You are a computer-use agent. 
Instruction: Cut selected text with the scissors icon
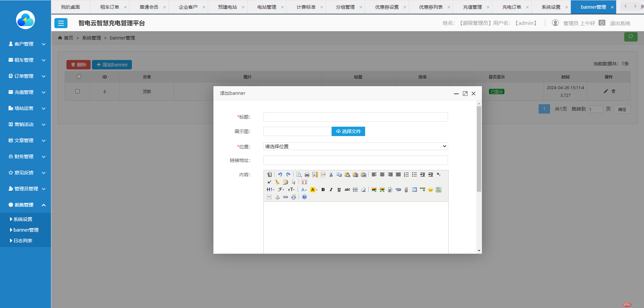click(x=331, y=175)
